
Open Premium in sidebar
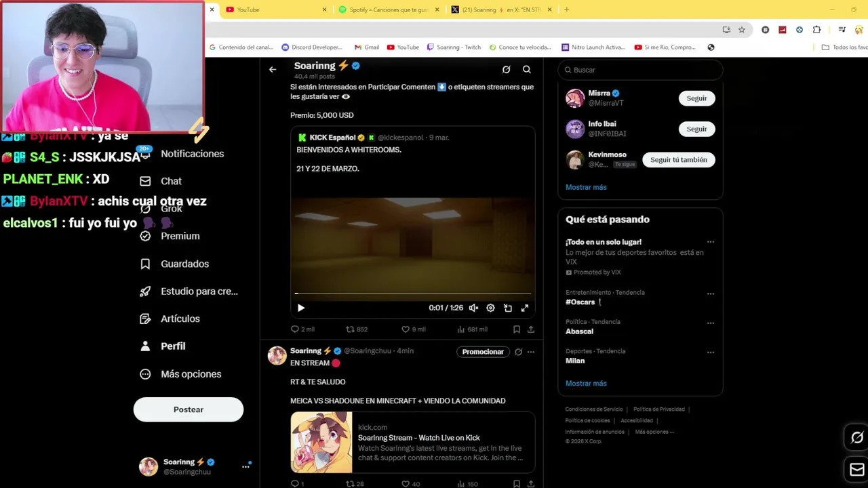click(x=170, y=236)
